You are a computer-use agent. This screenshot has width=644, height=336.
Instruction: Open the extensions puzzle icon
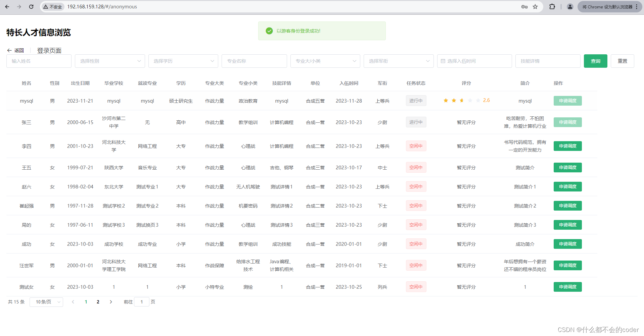tap(552, 7)
